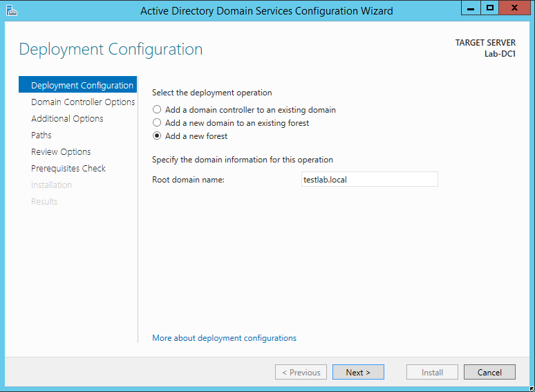
Task: Open the Prerequisites Check step
Action: (68, 169)
